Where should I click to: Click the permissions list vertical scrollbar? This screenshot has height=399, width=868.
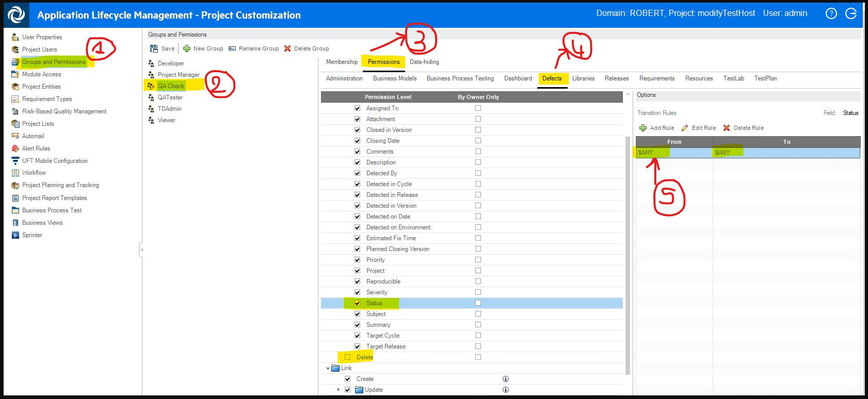click(x=628, y=253)
